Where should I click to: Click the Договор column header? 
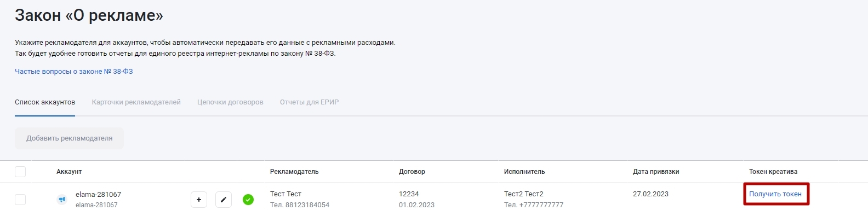click(412, 172)
